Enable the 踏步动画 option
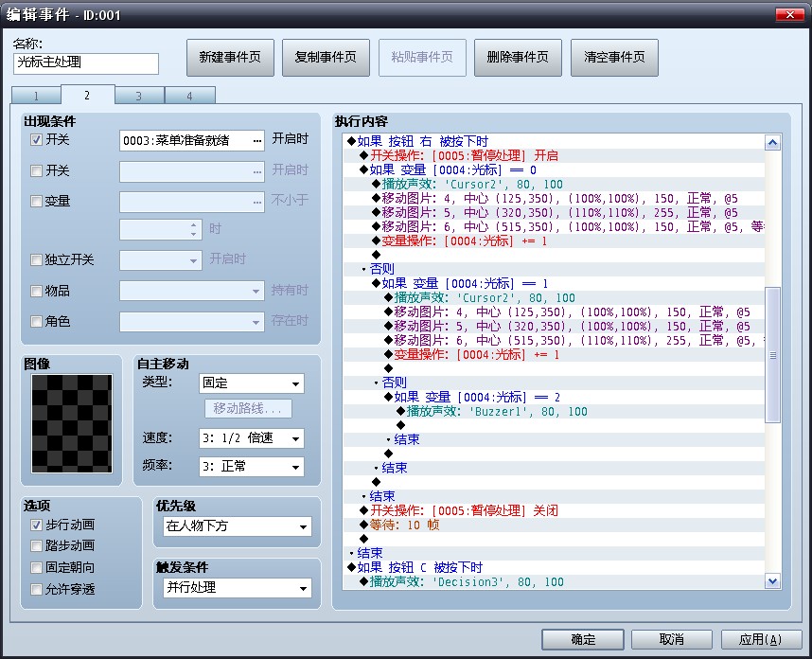Screen dimensions: 812x659 coord(36,545)
